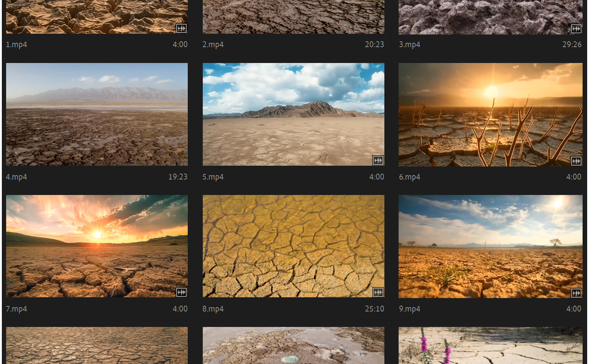This screenshot has height=364, width=589.
Task: Select the 3.mp4 gray crust thumbnail
Action: pyautogui.click(x=490, y=17)
